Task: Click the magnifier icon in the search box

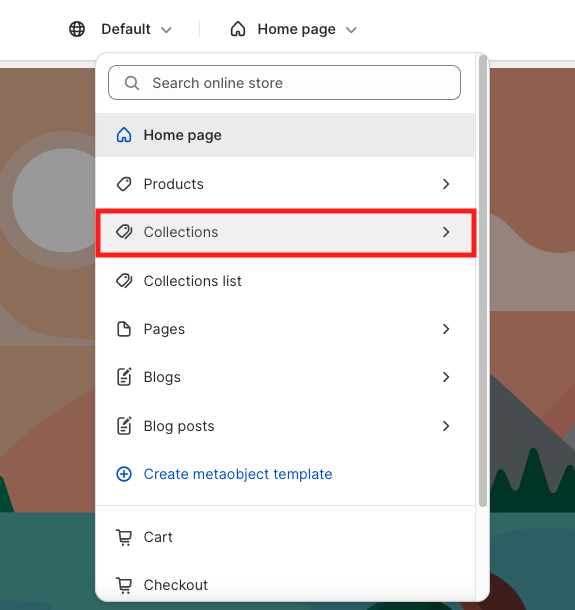Action: [131, 83]
